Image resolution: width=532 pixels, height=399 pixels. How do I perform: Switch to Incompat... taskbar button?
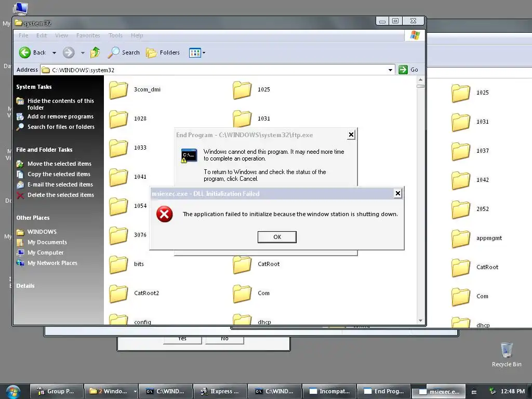click(329, 391)
